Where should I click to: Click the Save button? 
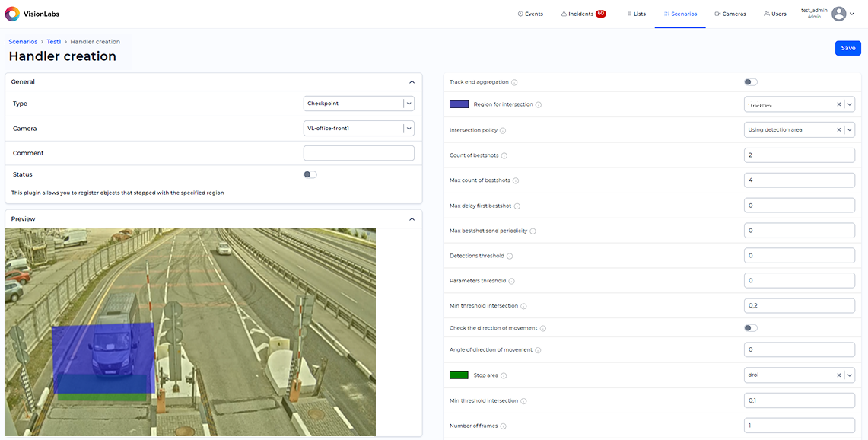847,48
